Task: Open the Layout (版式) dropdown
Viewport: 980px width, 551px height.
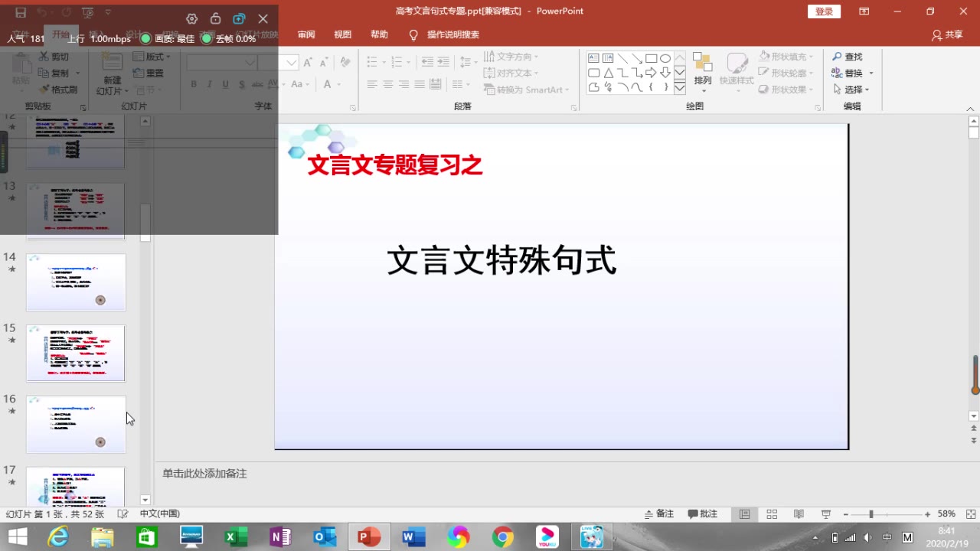Action: 151,57
